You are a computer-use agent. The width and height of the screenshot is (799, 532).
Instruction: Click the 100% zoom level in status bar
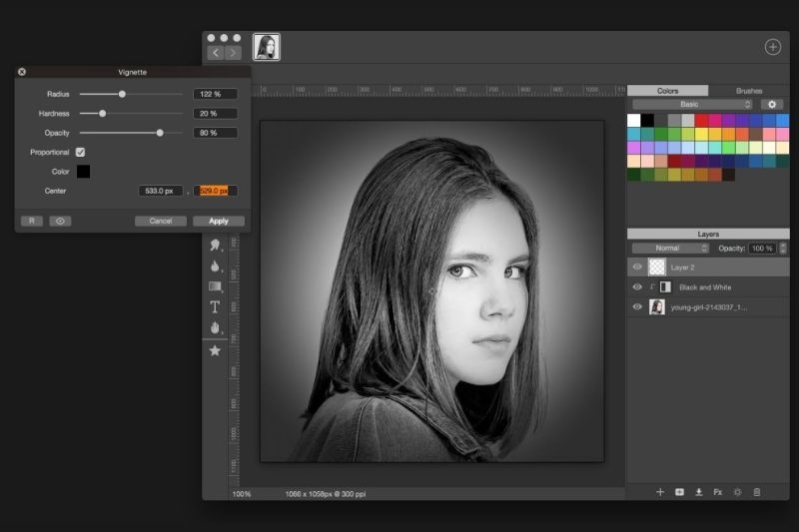point(242,494)
